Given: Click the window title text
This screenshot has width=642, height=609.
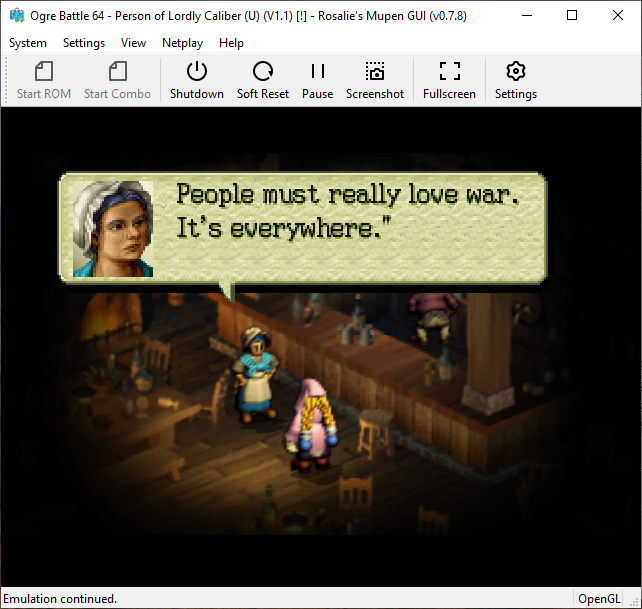Looking at the screenshot, I should click(248, 16).
